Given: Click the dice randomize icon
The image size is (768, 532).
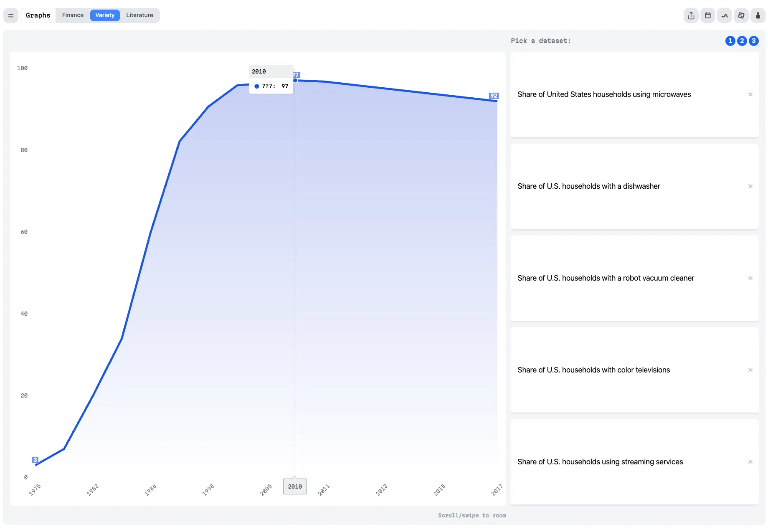Looking at the screenshot, I should pos(741,15).
